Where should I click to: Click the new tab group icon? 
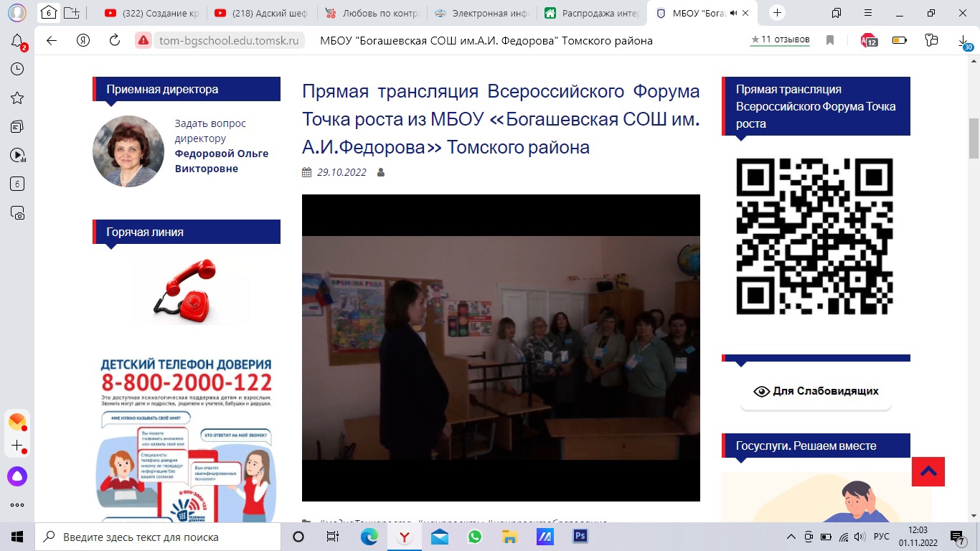click(x=72, y=12)
